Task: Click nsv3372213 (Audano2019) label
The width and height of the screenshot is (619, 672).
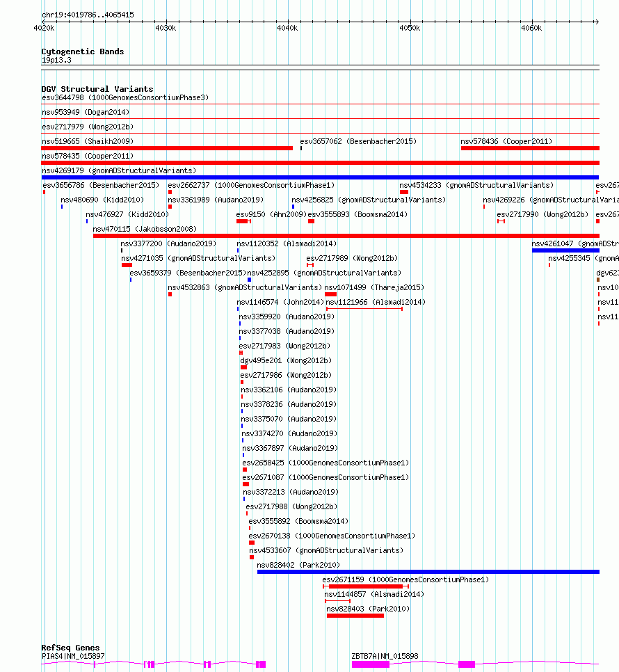Action: [291, 492]
